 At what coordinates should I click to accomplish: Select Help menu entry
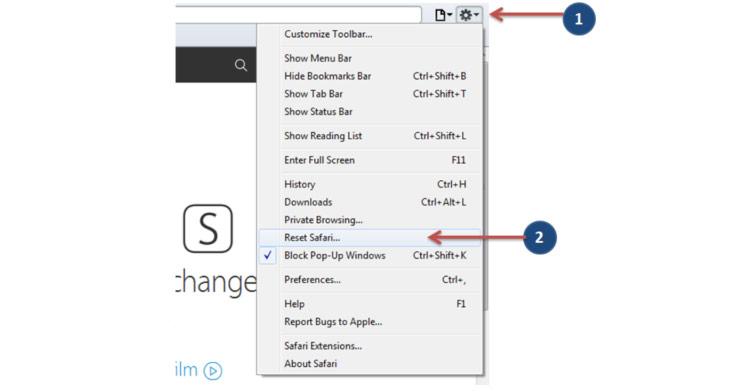click(370, 304)
